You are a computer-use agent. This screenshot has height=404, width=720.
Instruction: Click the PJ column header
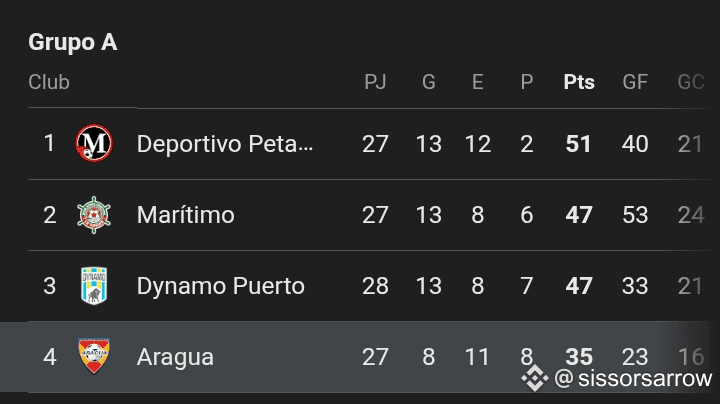pos(375,82)
